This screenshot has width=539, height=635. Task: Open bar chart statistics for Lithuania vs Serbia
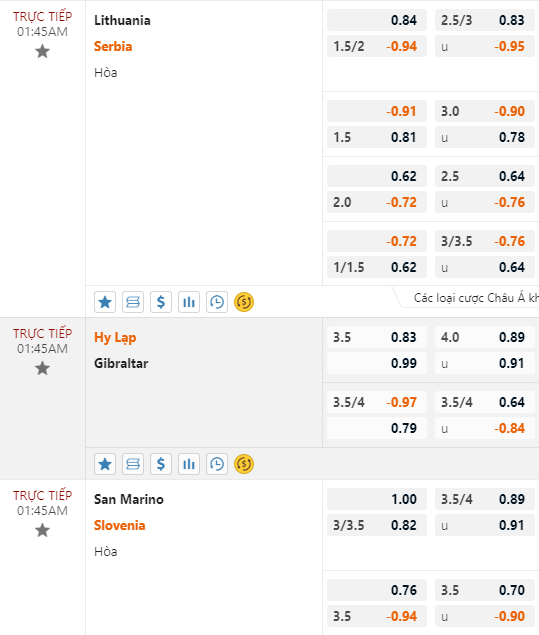189,302
